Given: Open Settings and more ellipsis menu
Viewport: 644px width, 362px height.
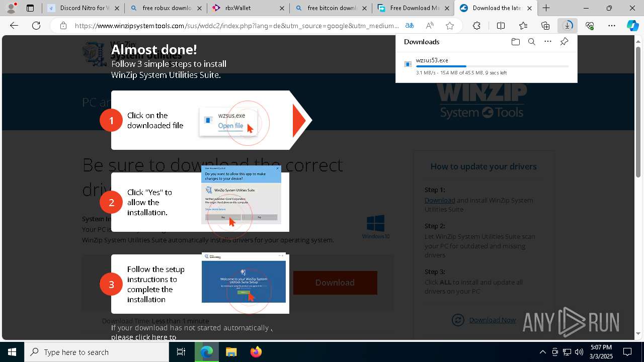Looking at the screenshot, I should [x=612, y=26].
